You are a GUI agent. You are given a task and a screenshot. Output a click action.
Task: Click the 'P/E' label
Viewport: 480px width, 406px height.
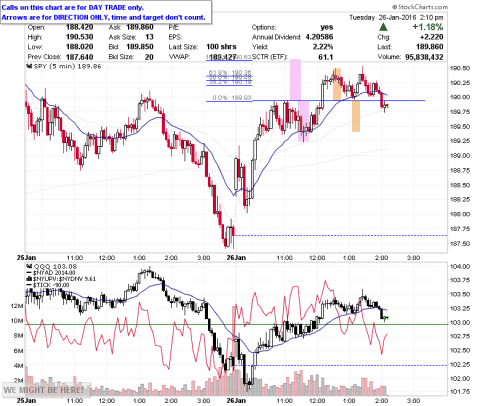[174, 27]
